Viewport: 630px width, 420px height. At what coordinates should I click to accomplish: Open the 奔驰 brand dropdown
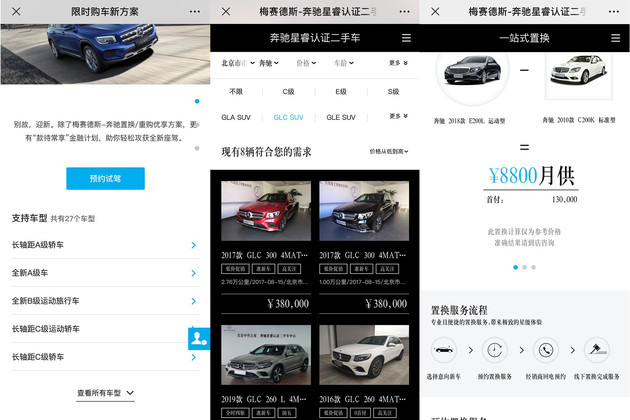coord(269,63)
